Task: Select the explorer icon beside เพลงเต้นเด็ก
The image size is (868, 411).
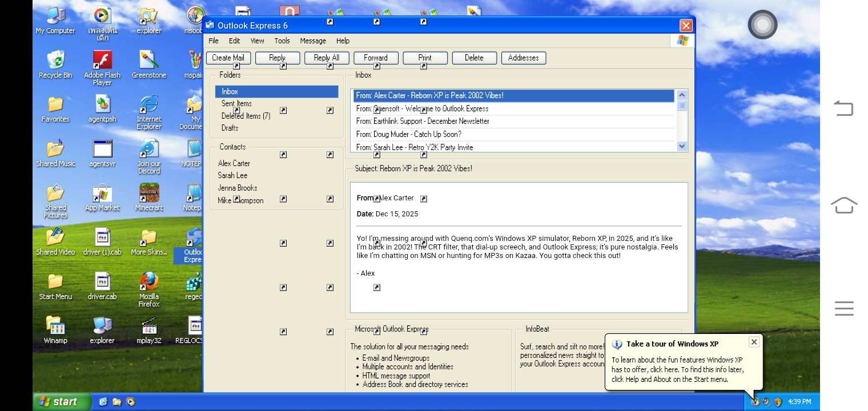Action: 148,21
